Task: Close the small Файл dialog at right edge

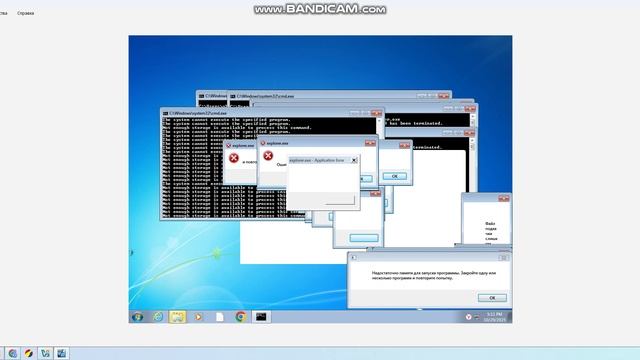Action: click(x=504, y=198)
